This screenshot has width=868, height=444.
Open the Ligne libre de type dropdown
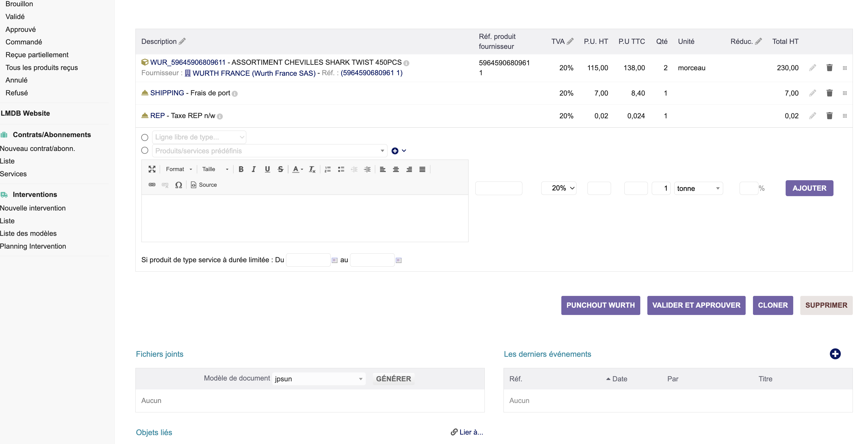pyautogui.click(x=199, y=137)
